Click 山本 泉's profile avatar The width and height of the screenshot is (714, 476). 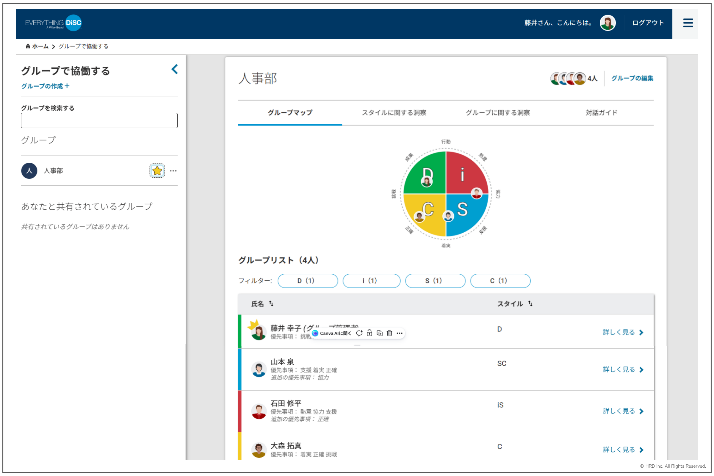[258, 369]
